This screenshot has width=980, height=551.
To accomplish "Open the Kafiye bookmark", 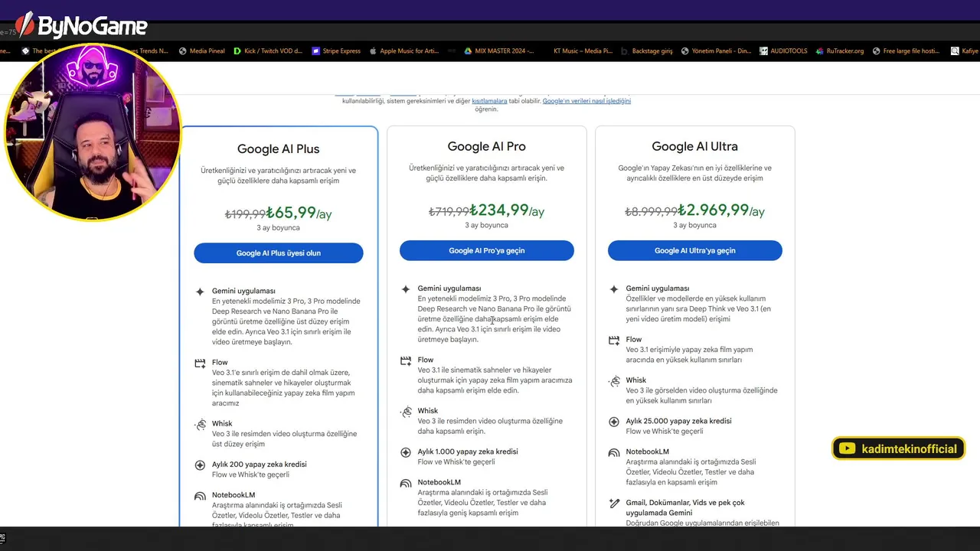I will click(965, 51).
